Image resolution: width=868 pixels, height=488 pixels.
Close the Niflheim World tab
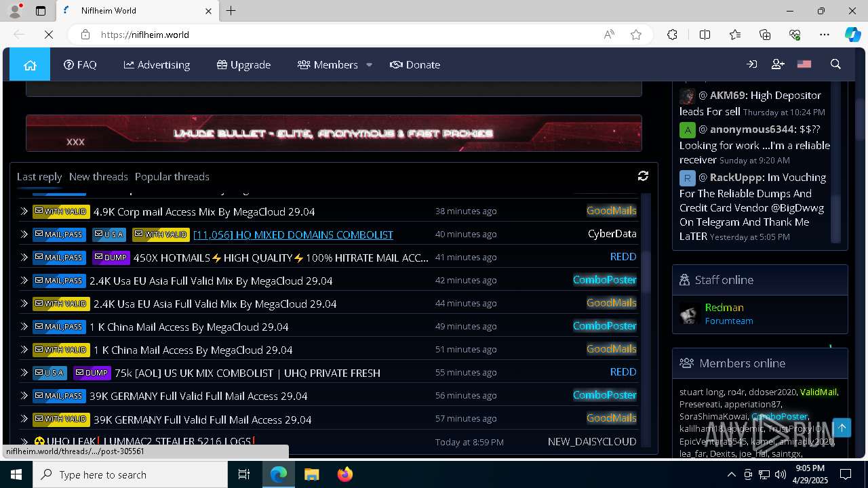208,11
